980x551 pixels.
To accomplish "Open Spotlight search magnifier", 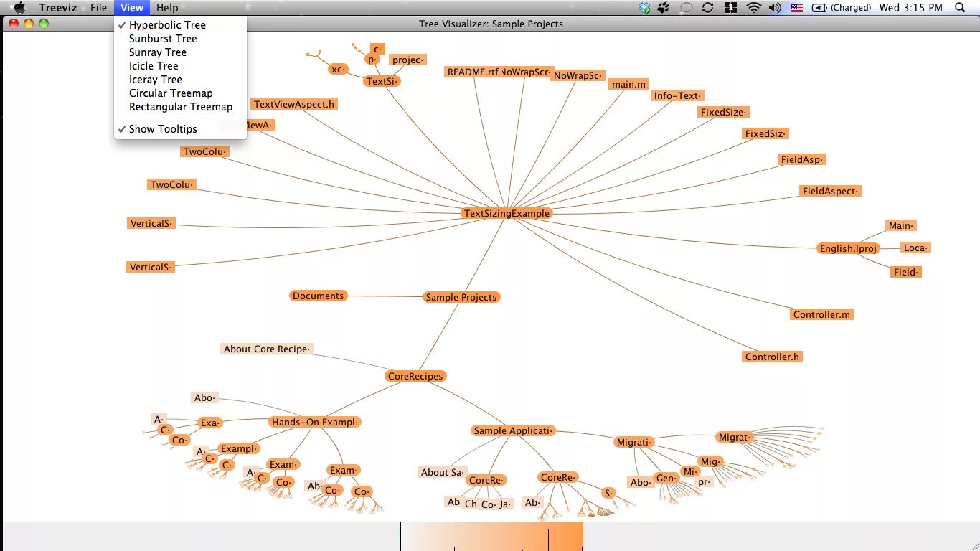I will tap(961, 8).
